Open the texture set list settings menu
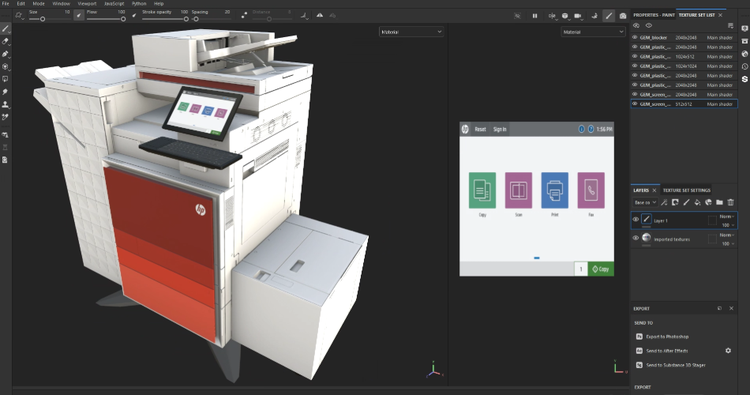Screen dimensions: 750x395 pyautogui.click(x=730, y=26)
